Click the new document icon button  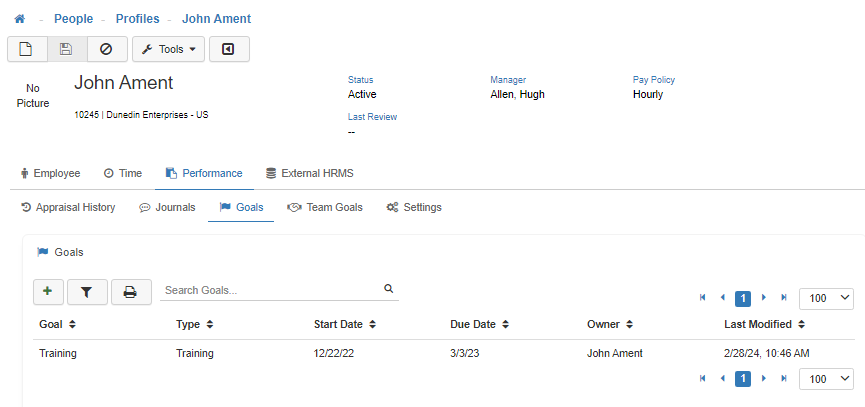pyautogui.click(x=27, y=49)
